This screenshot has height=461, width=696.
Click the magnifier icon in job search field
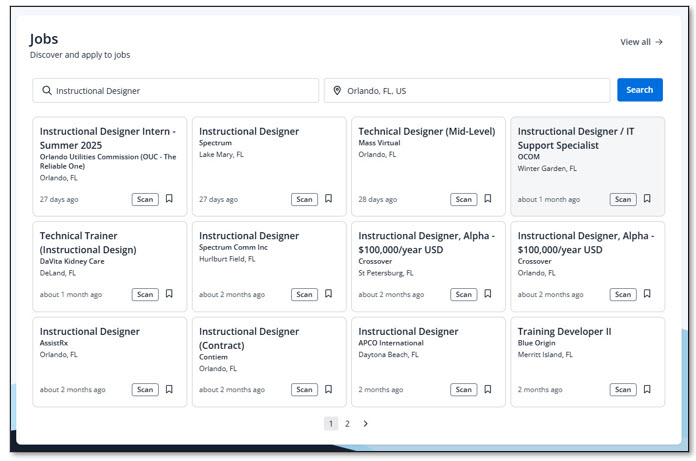tap(47, 91)
